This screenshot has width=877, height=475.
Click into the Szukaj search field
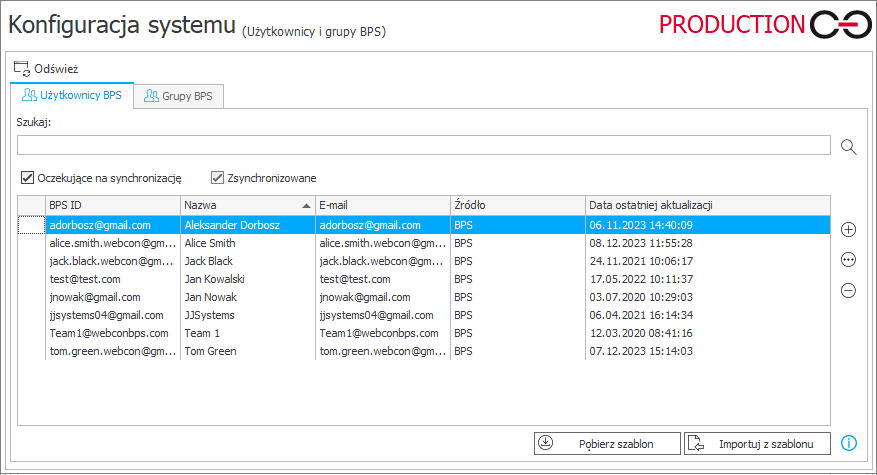(423, 145)
